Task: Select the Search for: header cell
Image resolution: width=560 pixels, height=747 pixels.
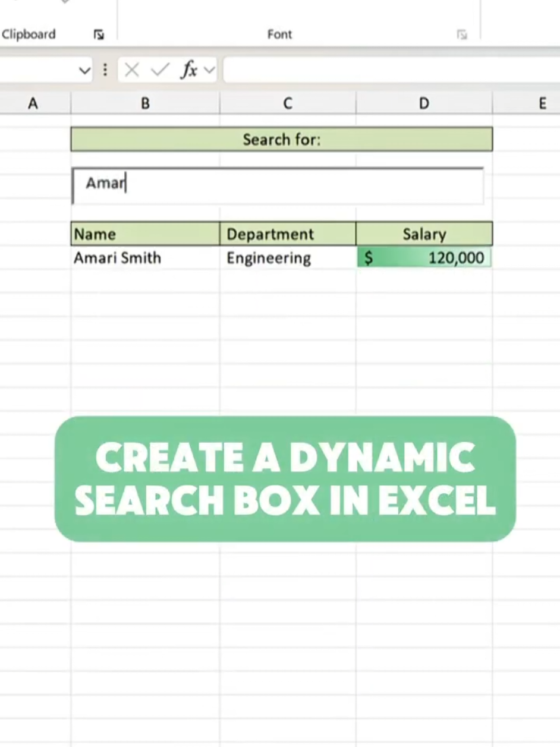Action: [x=282, y=140]
